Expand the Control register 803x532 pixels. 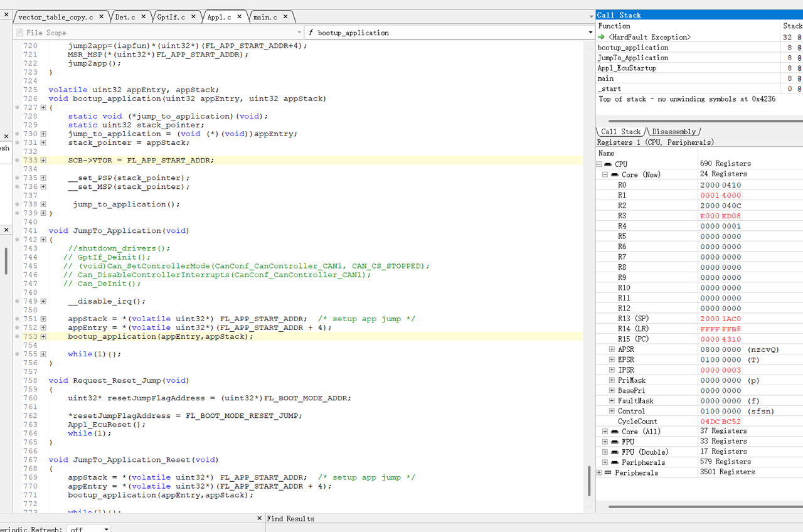point(612,411)
